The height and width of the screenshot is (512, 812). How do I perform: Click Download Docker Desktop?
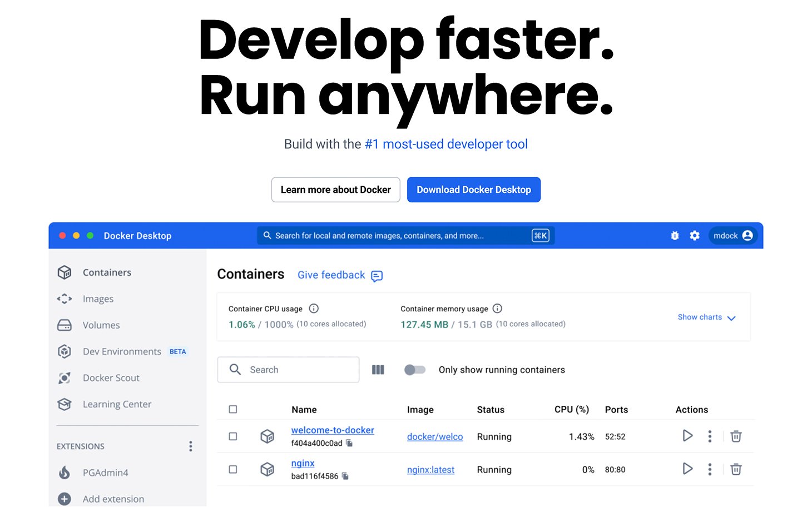[x=473, y=190]
